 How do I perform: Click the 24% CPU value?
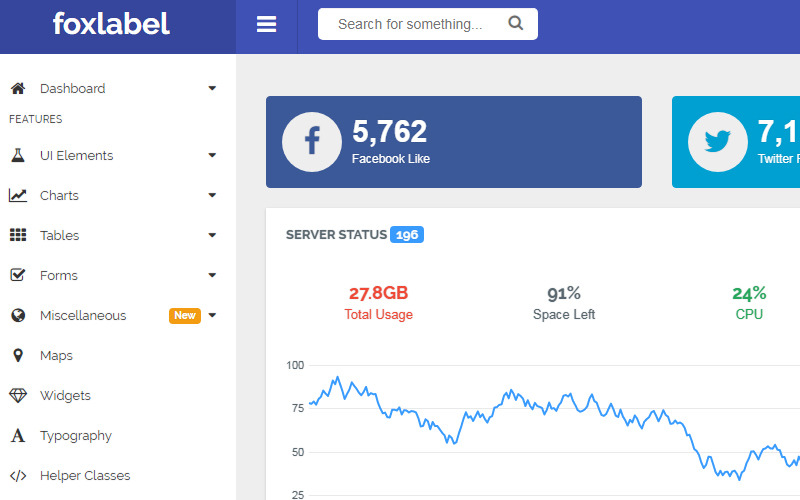749,293
